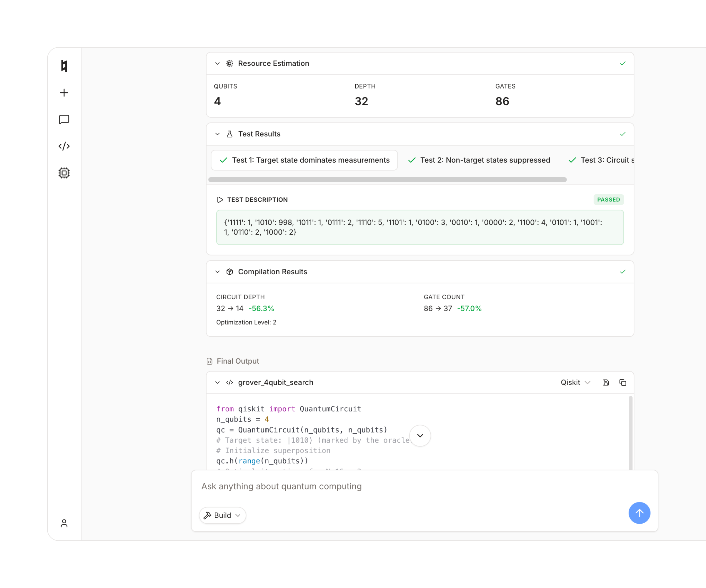This screenshot has height=588, width=706.
Task: Copy the grover_4qubit_search code
Action: (x=623, y=382)
